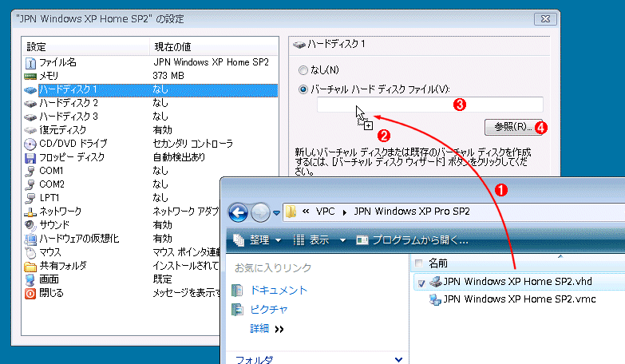Screen dimensions: 625x364
Task: Click arrow between VPC and folder name
Action: coord(344,212)
